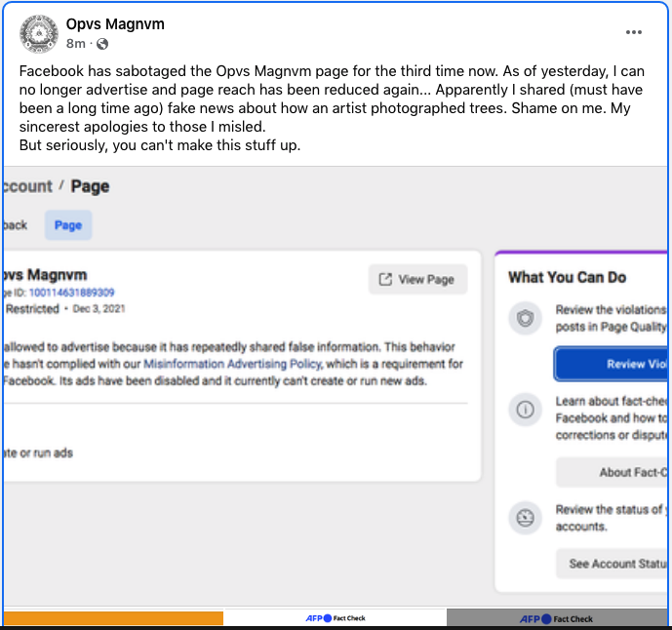672x630 pixels.
Task: Click the Page breadcrumb title
Action: tap(90, 186)
